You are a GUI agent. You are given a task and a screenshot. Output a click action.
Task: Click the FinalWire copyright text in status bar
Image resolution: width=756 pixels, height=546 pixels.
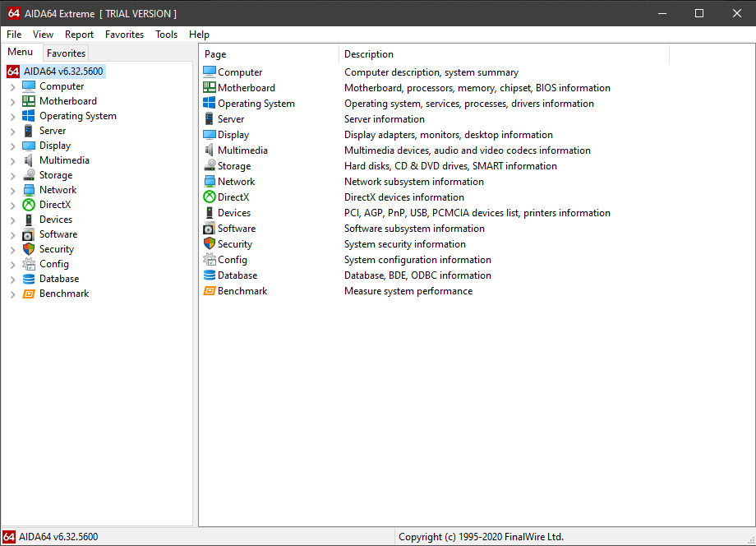(481, 537)
